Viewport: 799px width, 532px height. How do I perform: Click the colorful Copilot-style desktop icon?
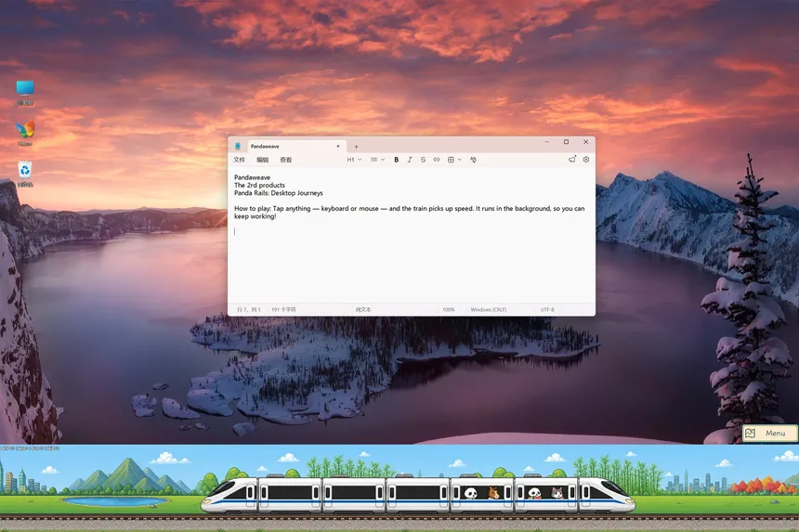pos(25,134)
